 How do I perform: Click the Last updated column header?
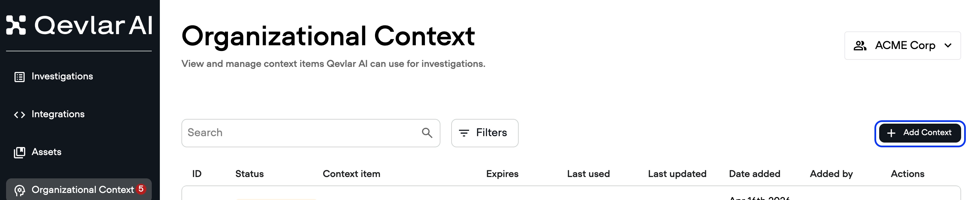[x=677, y=174]
